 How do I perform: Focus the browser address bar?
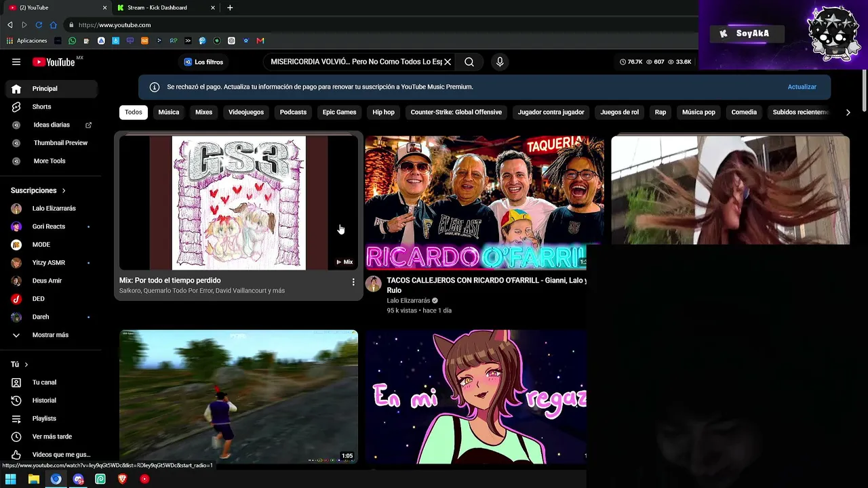tap(380, 25)
